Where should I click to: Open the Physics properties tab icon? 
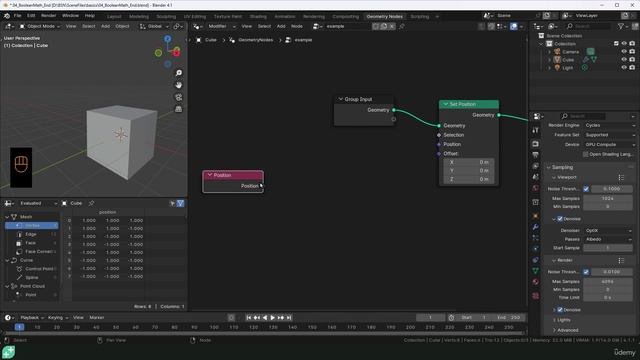536,249
